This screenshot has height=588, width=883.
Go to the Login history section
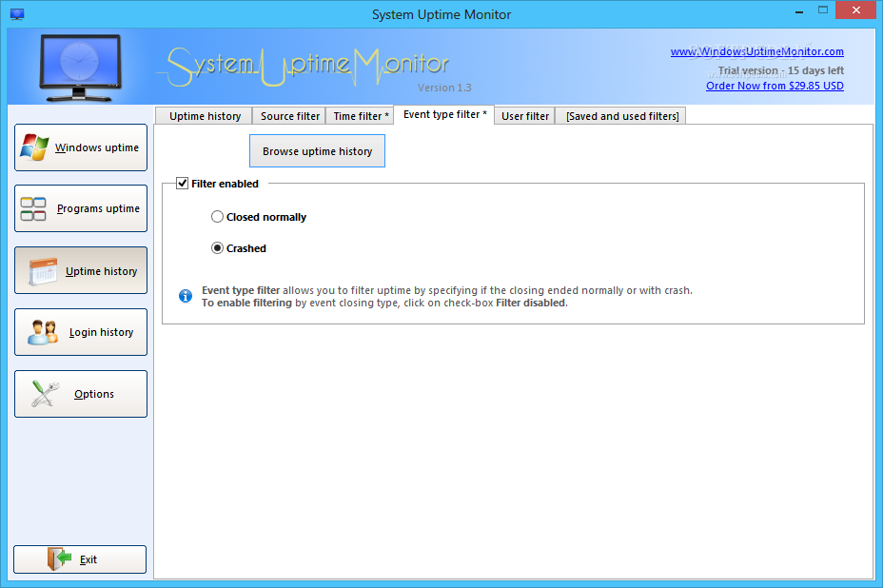[x=81, y=332]
